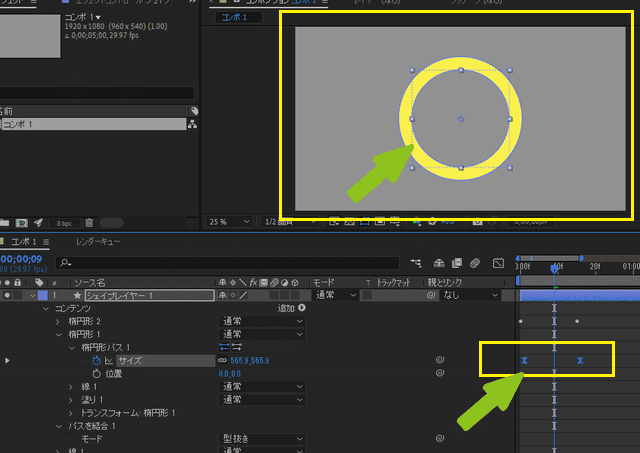Click the layer label color swatch
This screenshot has width=640, height=453.
tap(42, 295)
